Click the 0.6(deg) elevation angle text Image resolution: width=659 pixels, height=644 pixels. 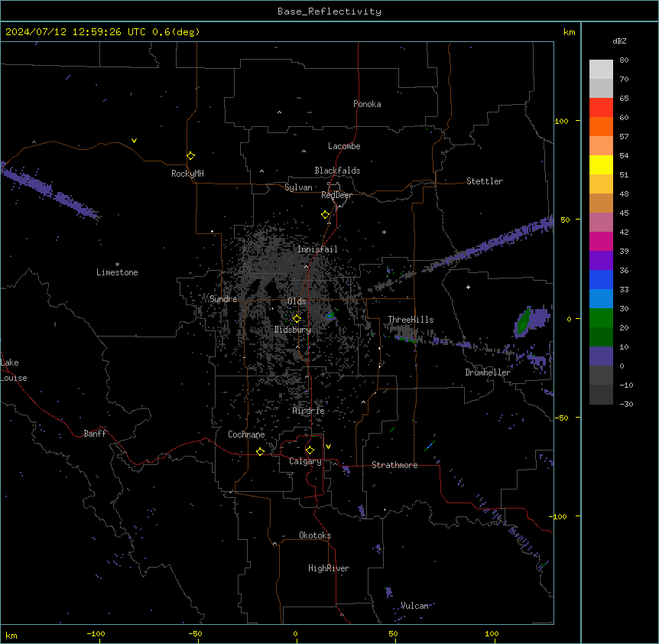coord(176,32)
